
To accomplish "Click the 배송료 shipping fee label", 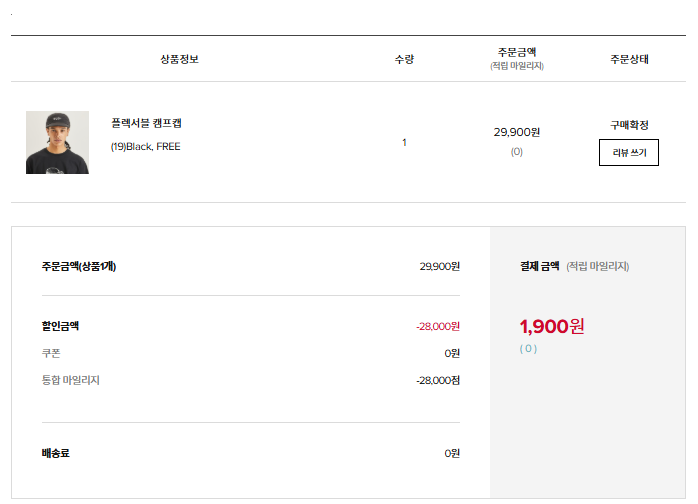I will 56,453.
